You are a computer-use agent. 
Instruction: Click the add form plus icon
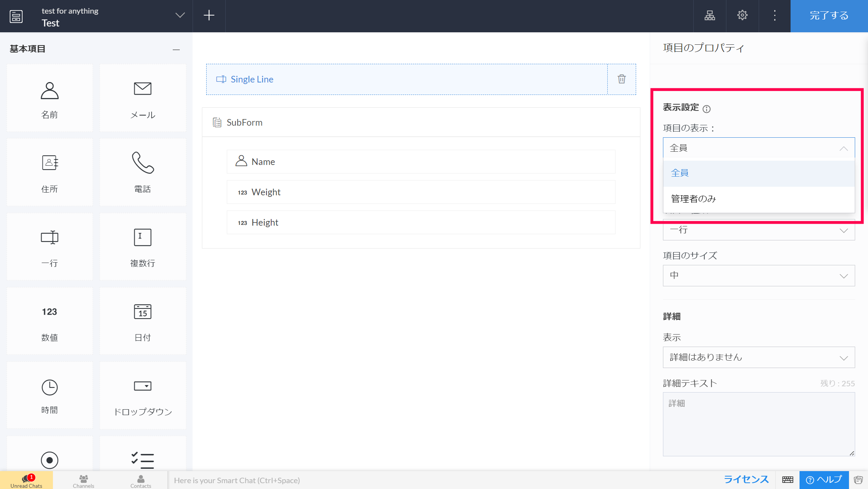coord(209,16)
